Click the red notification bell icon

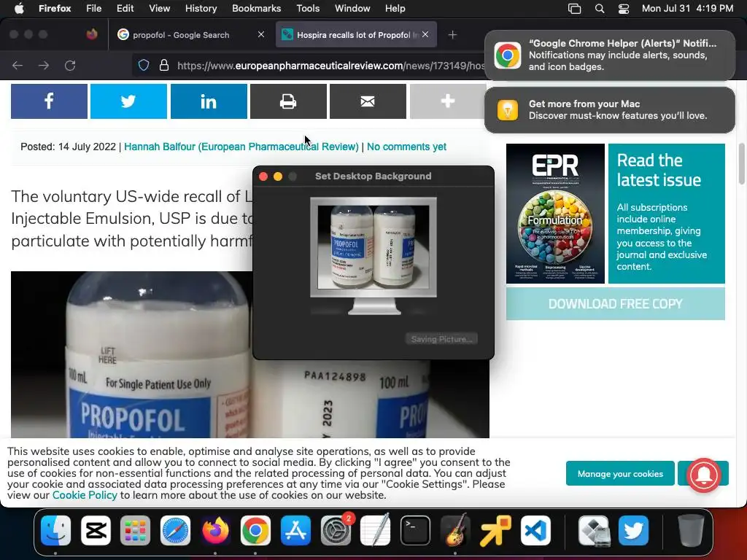click(x=705, y=474)
